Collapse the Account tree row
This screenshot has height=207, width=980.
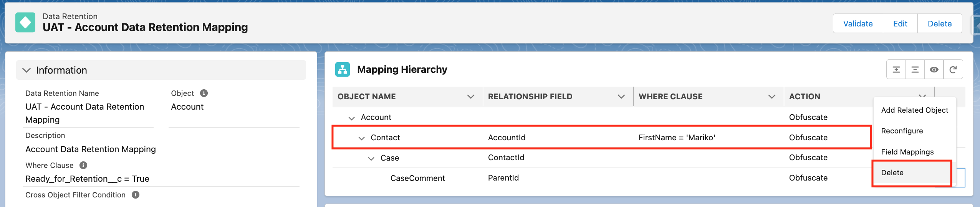[351, 118]
